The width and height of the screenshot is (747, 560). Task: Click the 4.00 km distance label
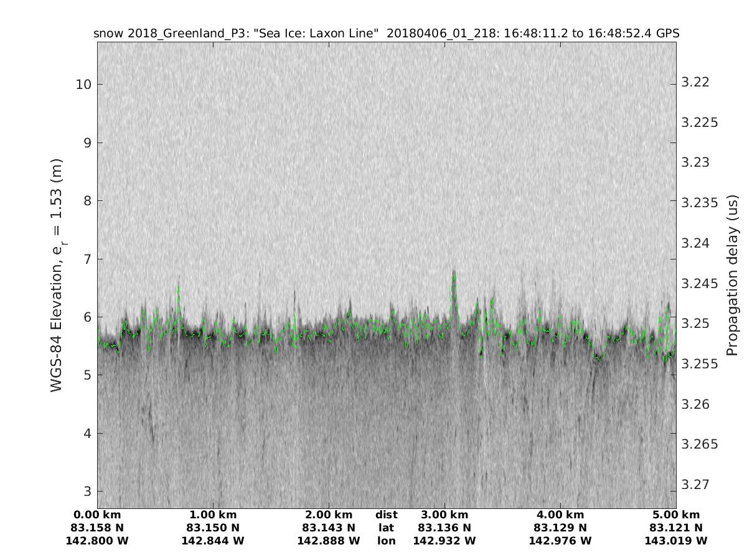560,515
